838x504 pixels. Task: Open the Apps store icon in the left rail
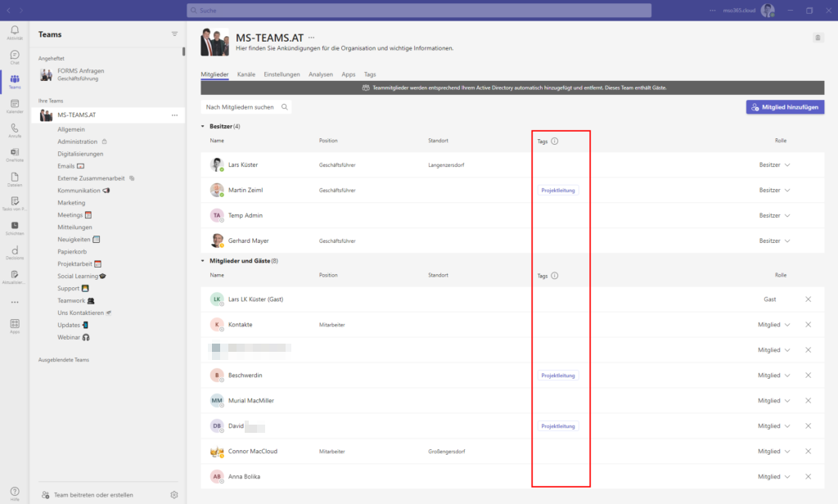(x=15, y=326)
